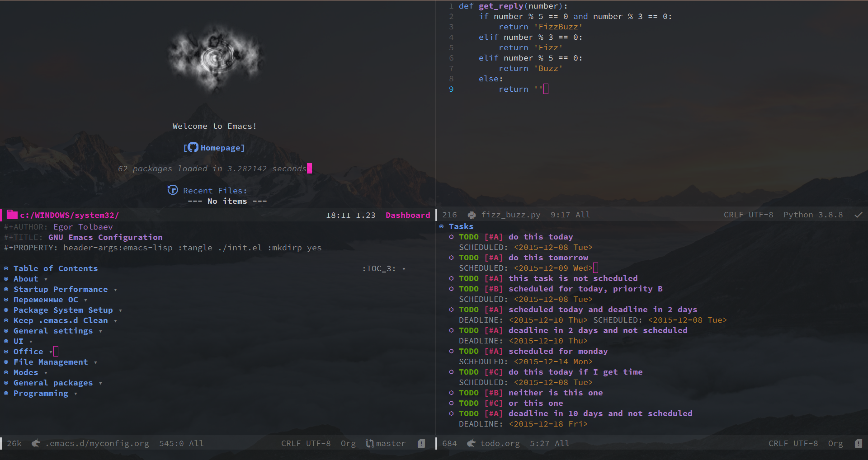This screenshot has width=868, height=460.
Task: Click the <2015-12-14 Mon> scheduled timestamp
Action: [x=553, y=361]
